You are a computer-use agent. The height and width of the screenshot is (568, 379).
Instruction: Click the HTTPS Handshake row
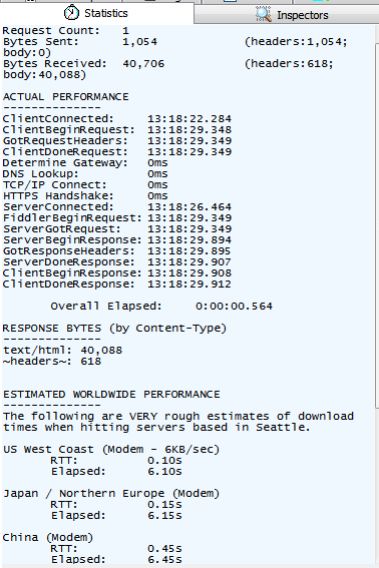[86, 196]
